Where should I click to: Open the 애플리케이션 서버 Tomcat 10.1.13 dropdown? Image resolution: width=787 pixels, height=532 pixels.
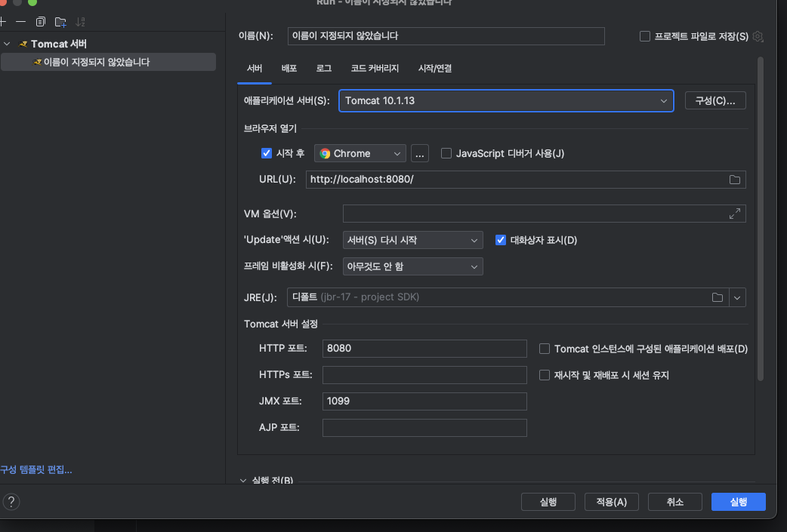pyautogui.click(x=506, y=101)
